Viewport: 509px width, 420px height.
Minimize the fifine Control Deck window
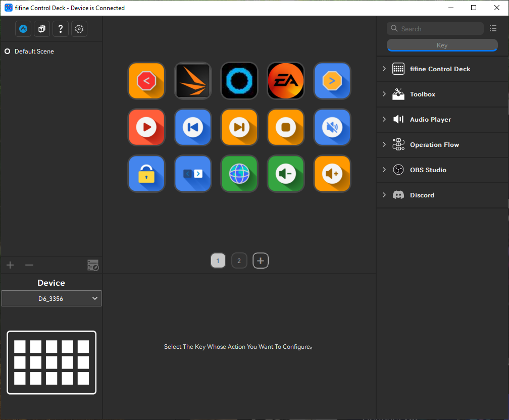(x=450, y=8)
